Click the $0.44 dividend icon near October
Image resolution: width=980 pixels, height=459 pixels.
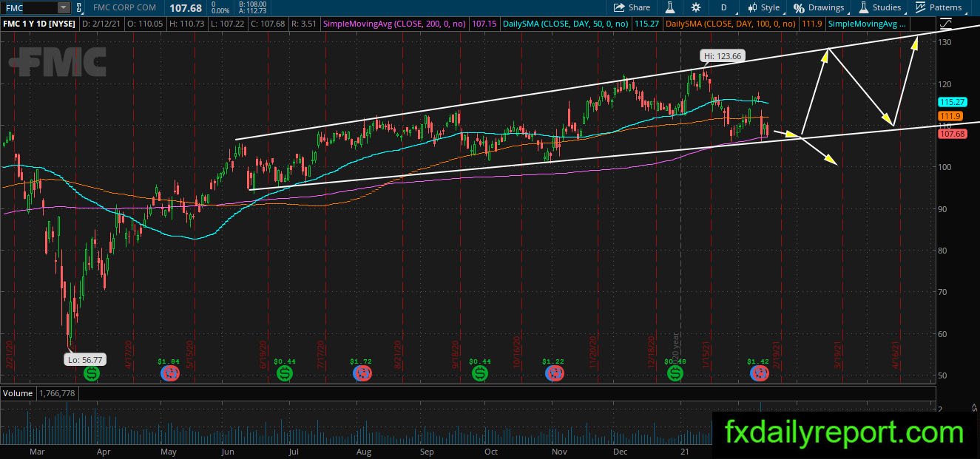click(479, 373)
